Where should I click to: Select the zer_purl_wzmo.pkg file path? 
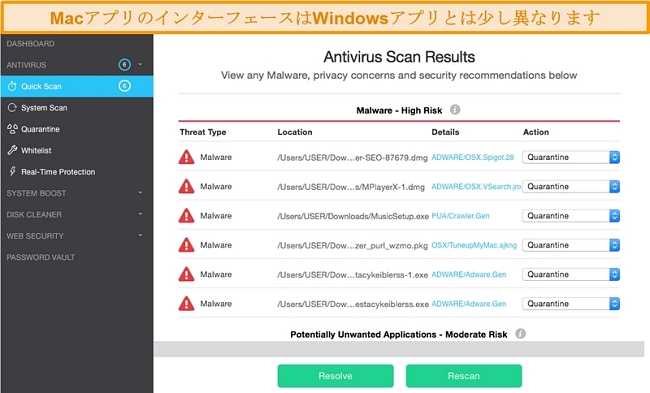[352, 245]
